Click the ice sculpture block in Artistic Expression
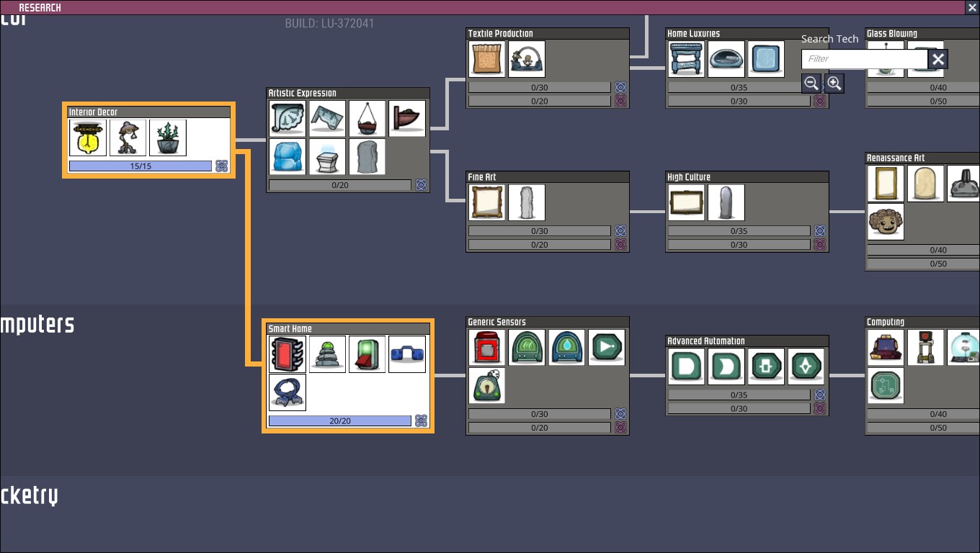 (x=288, y=157)
